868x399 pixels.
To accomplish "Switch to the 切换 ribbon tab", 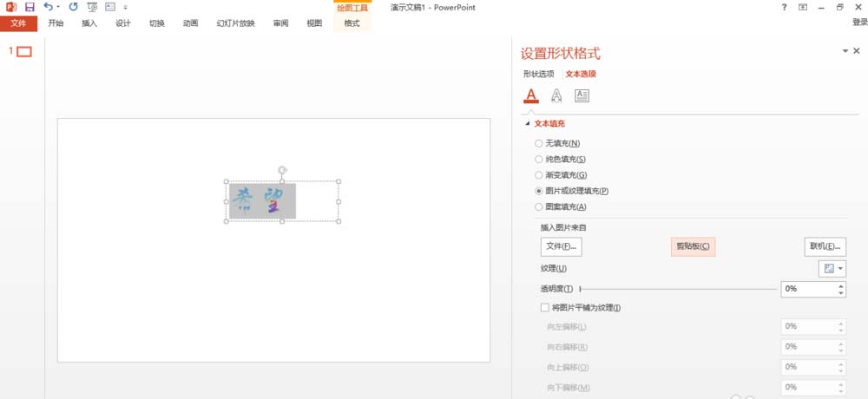I will (156, 23).
